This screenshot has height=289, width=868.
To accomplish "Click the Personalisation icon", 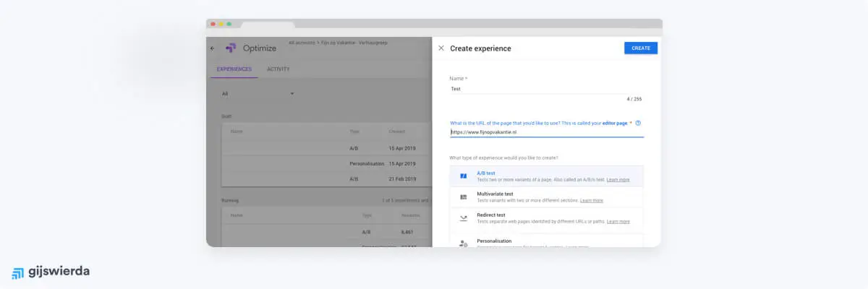I will pyautogui.click(x=463, y=243).
